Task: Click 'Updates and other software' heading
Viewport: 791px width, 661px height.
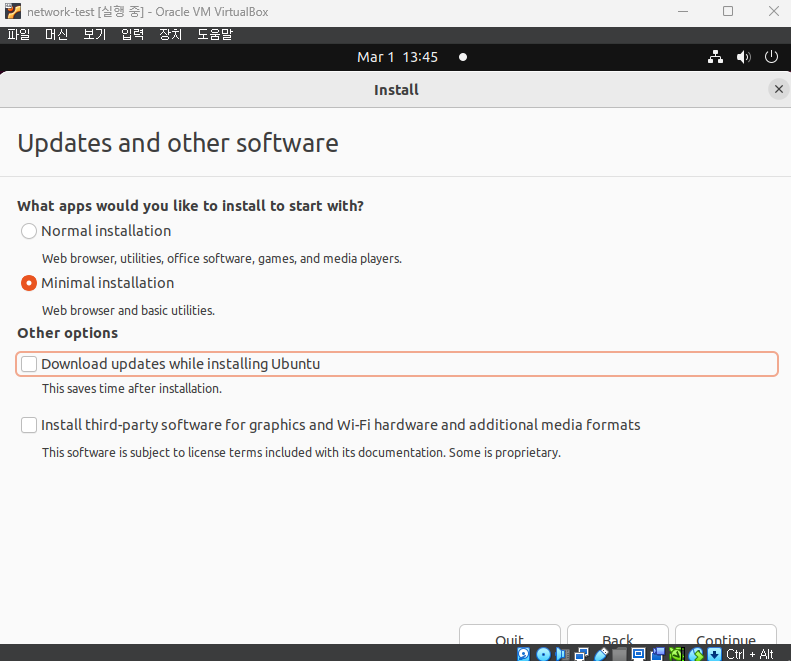Action: [178, 143]
